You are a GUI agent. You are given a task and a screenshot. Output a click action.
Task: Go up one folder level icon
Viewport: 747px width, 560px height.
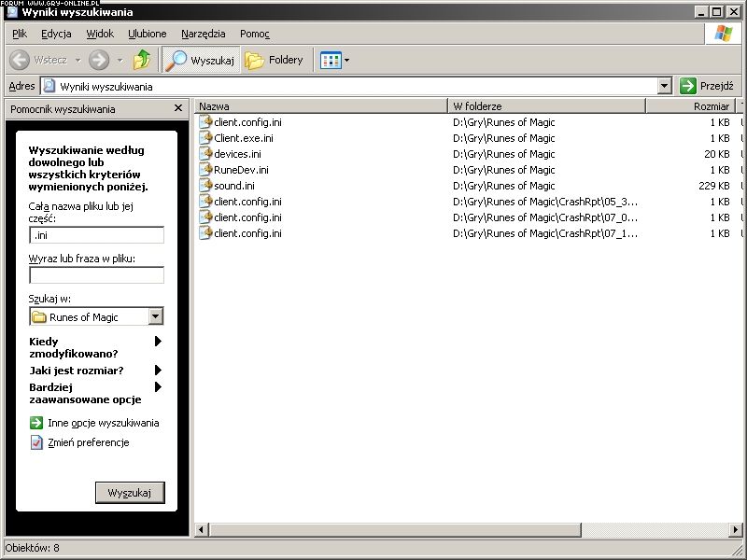[142, 60]
